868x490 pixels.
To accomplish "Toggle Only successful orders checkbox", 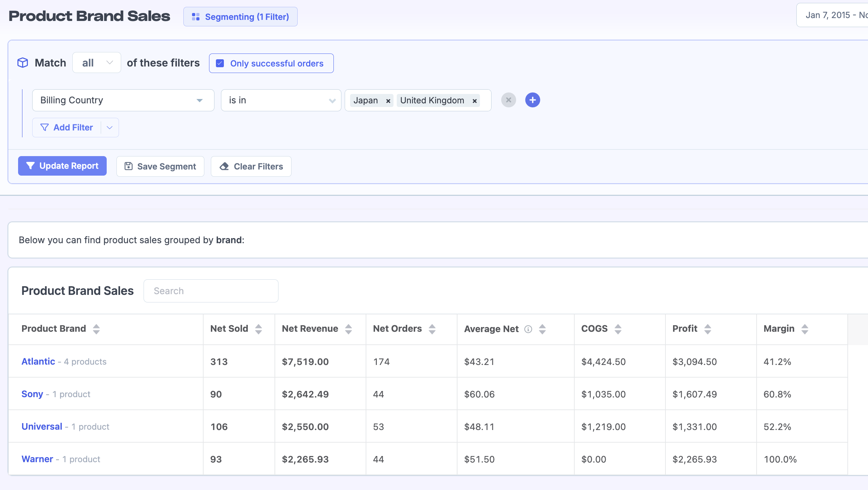I will (220, 63).
